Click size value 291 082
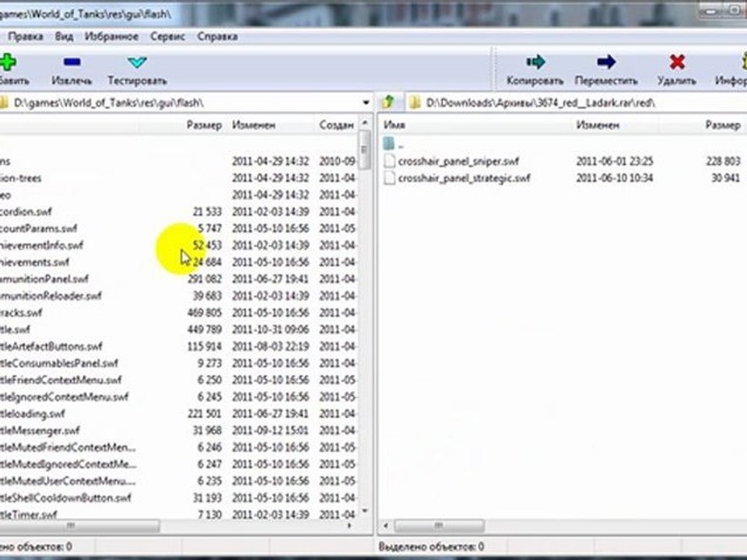 click(205, 278)
